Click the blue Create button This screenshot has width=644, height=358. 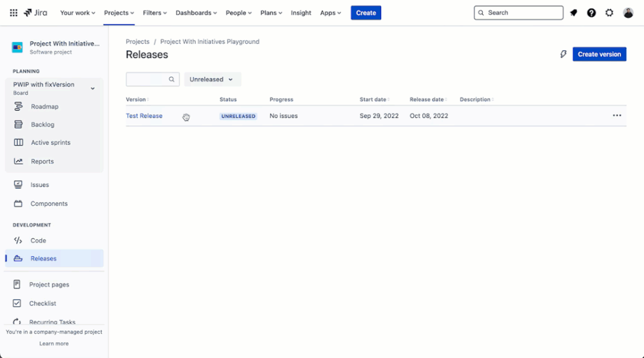click(x=366, y=13)
